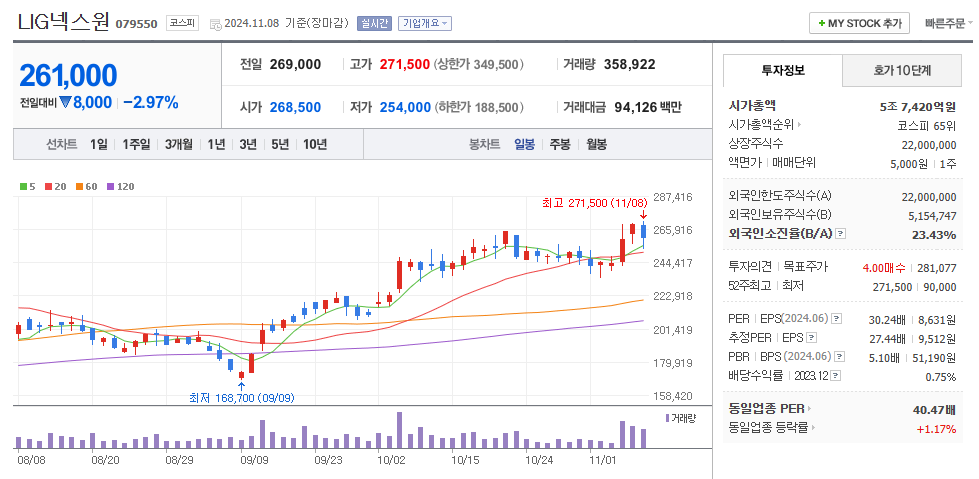979x479 pixels.
Task: Select the 3개월 line chart
Action: [x=179, y=144]
